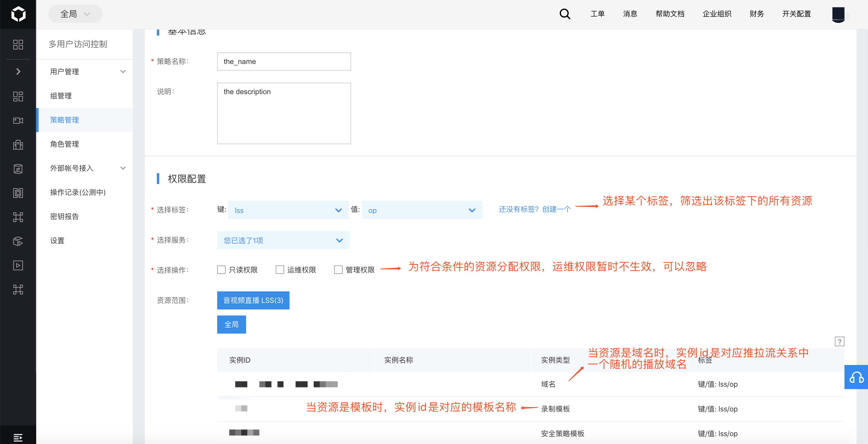Expand the 用户管理 submenu chevron
Screen dimensions: 868x444
(x=123, y=72)
